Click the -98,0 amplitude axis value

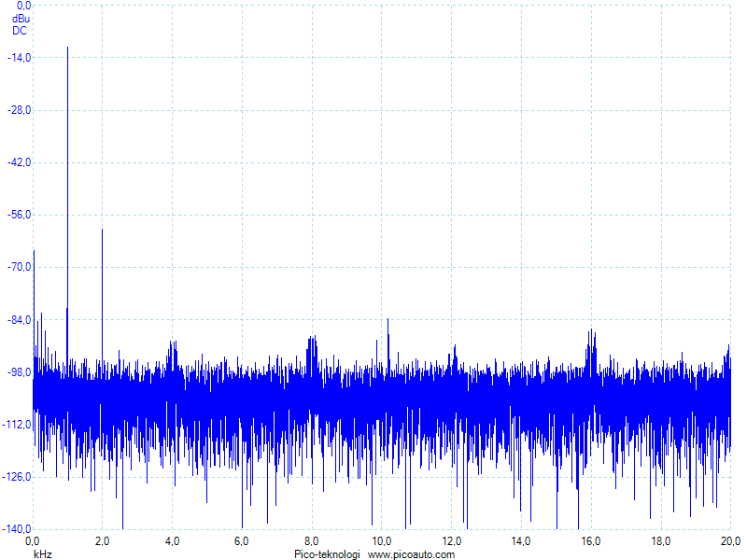point(19,371)
